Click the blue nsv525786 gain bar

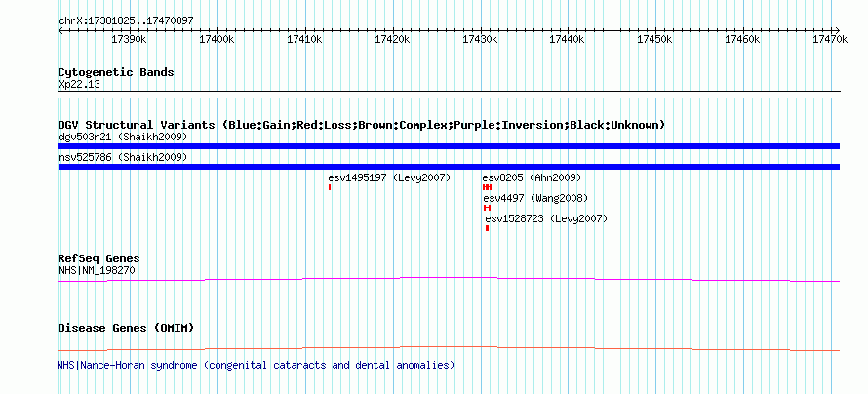pos(449,167)
